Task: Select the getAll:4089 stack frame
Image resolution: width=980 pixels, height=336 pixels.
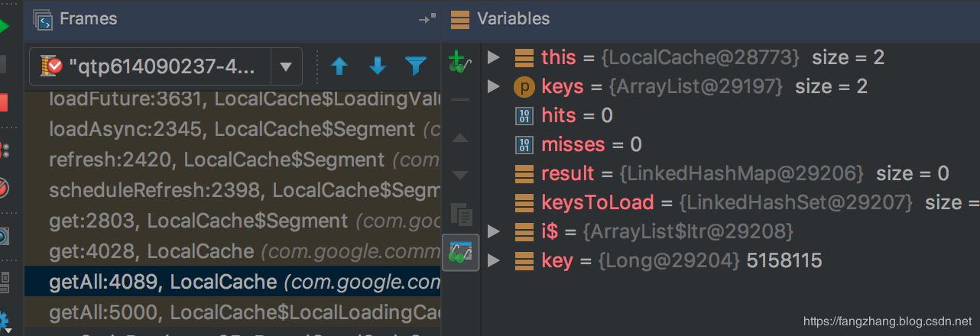Action: (x=229, y=282)
